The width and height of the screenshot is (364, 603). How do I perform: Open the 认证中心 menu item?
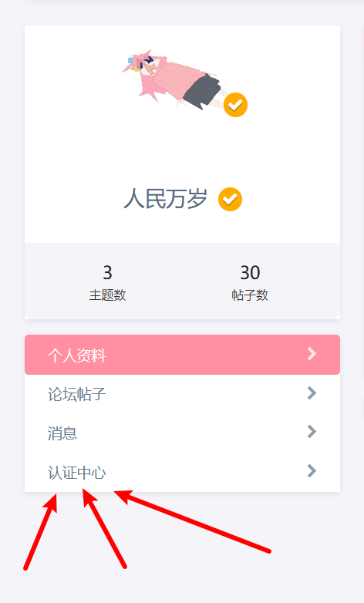182,472
